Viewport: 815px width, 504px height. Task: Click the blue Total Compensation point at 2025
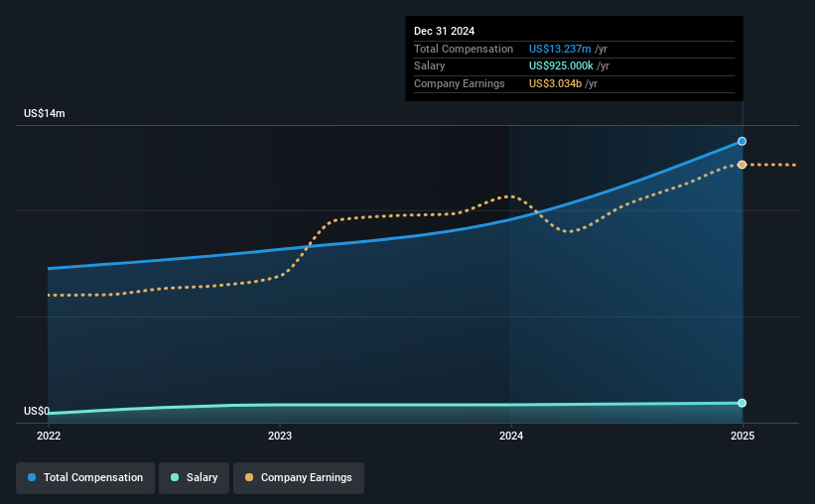tap(743, 141)
